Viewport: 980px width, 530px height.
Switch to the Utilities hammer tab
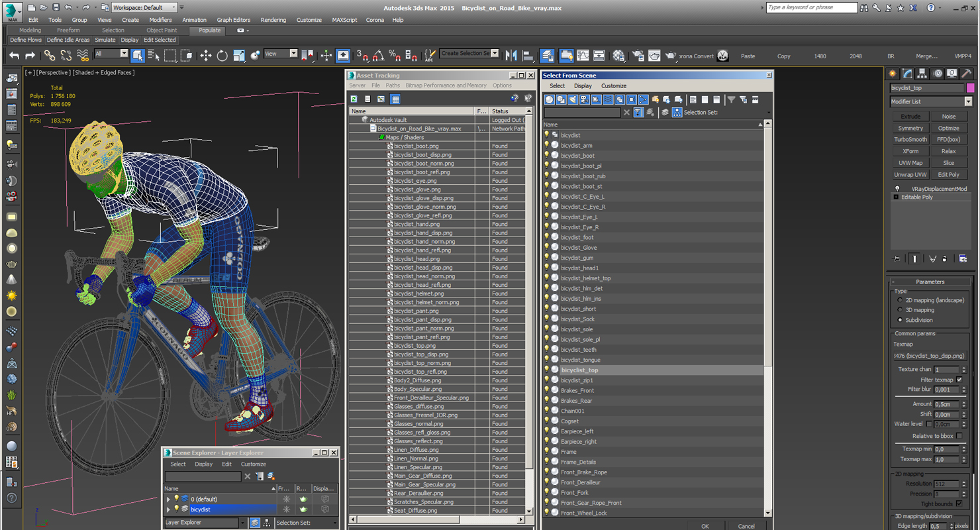[x=966, y=74]
